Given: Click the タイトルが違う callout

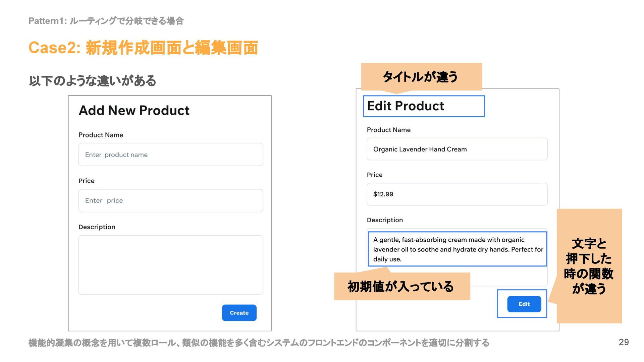Looking at the screenshot, I should 421,77.
